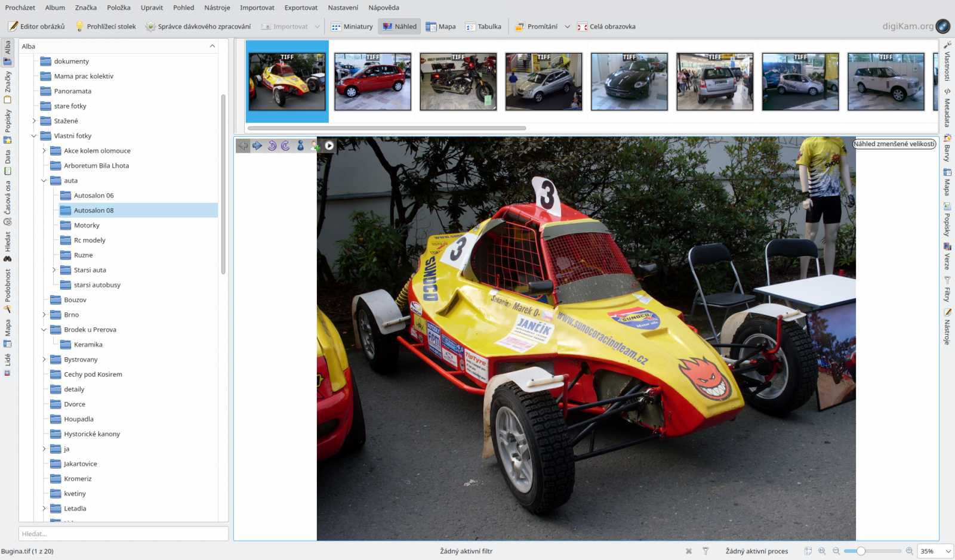Open the Časová osa timeline sidebar tab
Viewport: 955px width, 560px height.
(8, 203)
